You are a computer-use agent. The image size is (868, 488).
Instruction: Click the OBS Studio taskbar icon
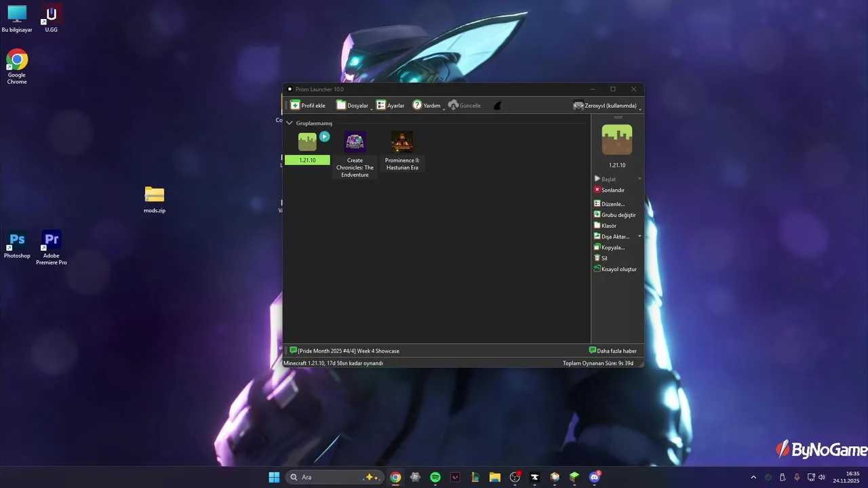515,477
